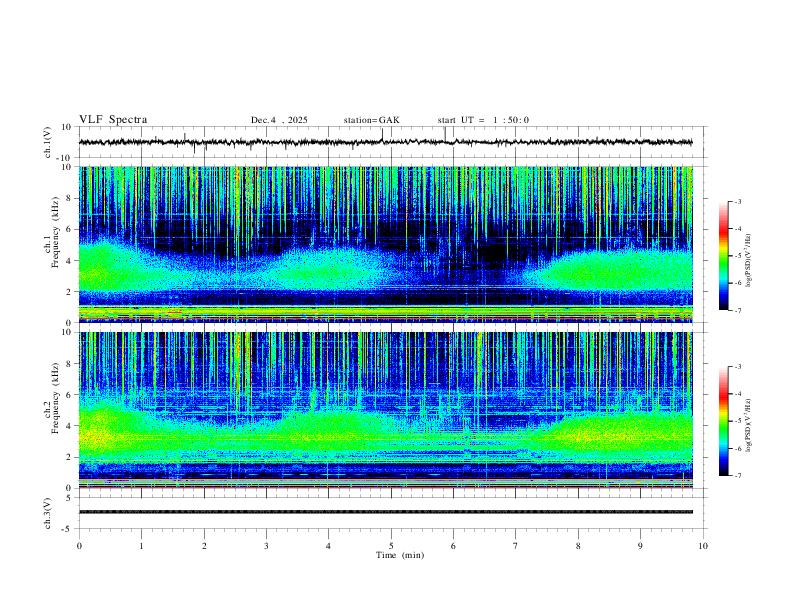
Task: Click the ch.2 'Frequency (kHz)' axis label
Action: (55, 399)
